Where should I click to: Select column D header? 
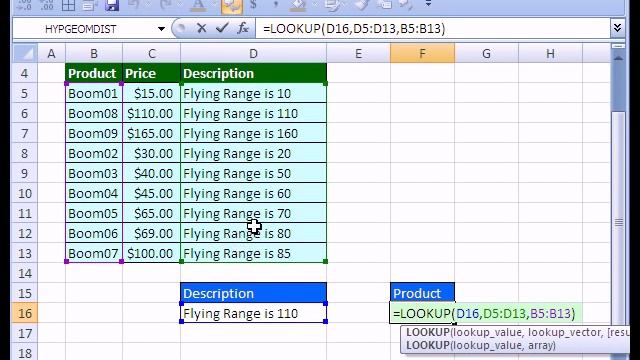pyautogui.click(x=253, y=53)
